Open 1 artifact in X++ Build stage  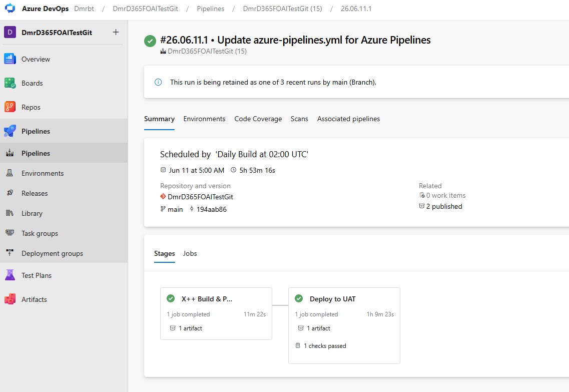[x=190, y=328]
